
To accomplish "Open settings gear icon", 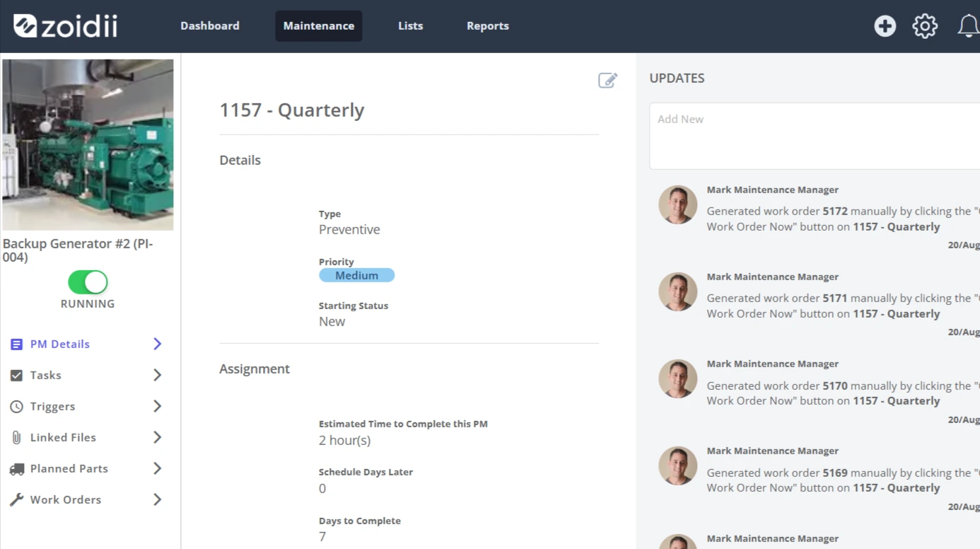I will click(925, 26).
